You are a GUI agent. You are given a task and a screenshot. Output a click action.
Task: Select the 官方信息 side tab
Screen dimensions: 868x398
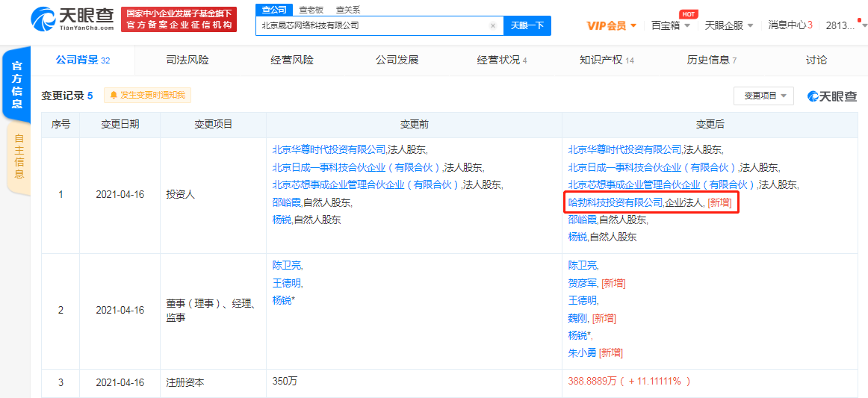coord(18,84)
